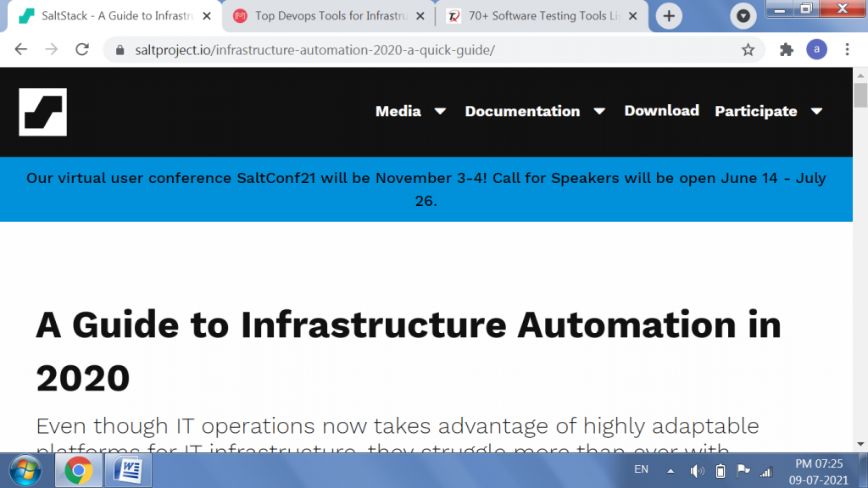The width and height of the screenshot is (868, 488).
Task: Open Microsoft Word from taskbar
Action: tap(128, 471)
